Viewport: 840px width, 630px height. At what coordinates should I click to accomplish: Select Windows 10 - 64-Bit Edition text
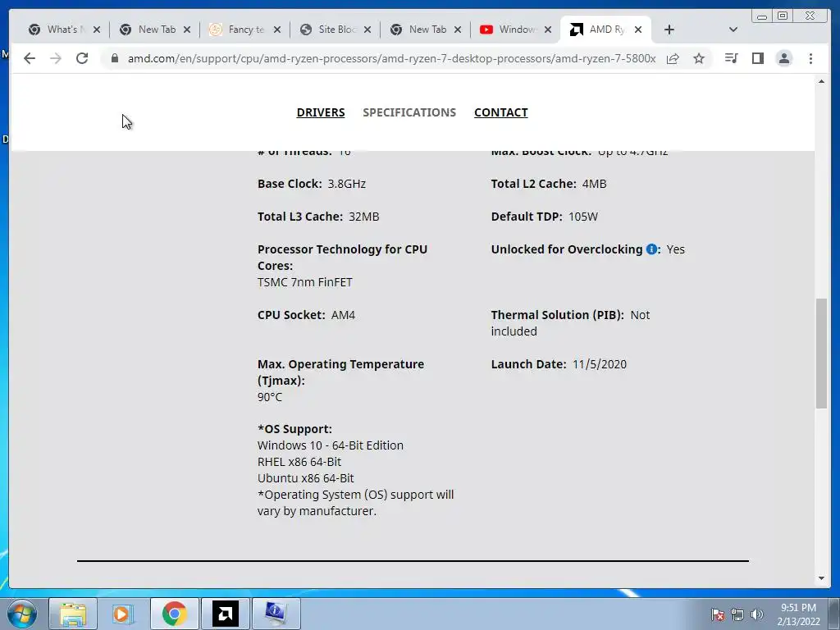(330, 445)
